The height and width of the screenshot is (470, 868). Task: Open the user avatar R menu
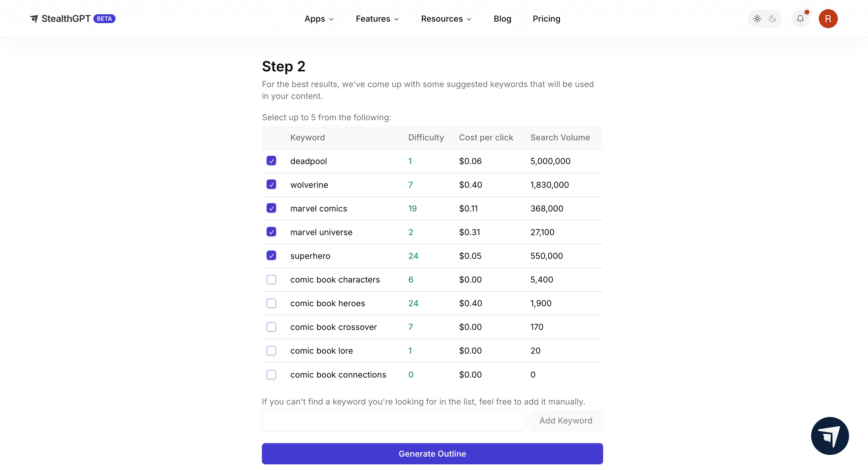click(x=828, y=19)
